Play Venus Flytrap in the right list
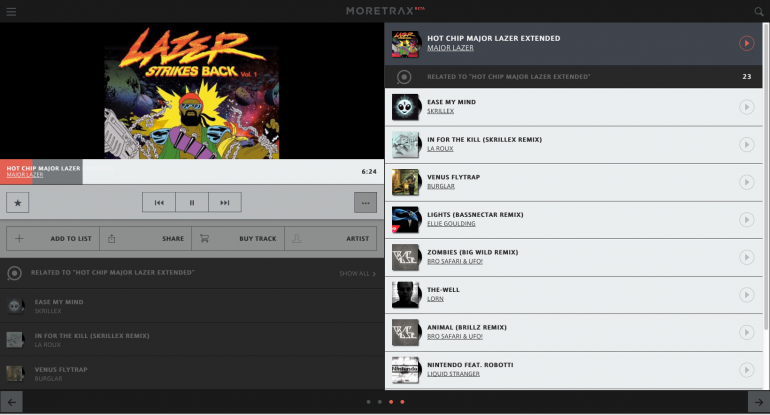 [746, 182]
